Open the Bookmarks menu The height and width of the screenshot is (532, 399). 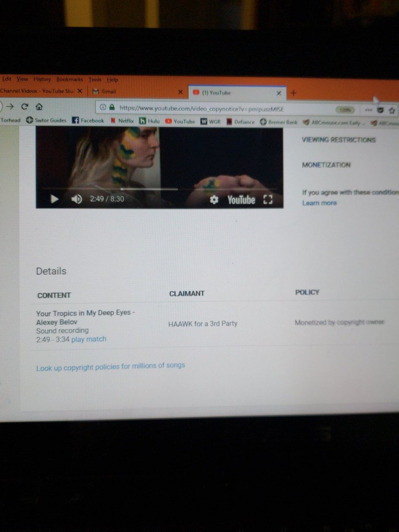[70, 79]
